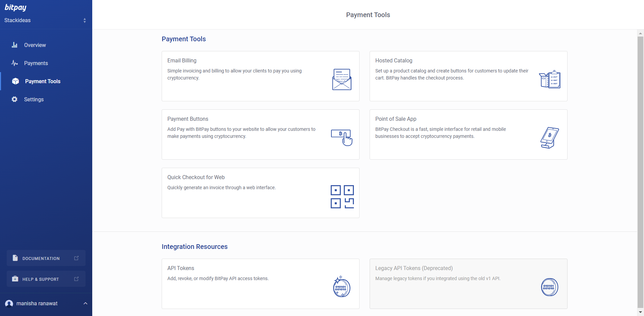The width and height of the screenshot is (644, 316).
Task: Click the scrollbar up arrow
Action: (x=640, y=33)
